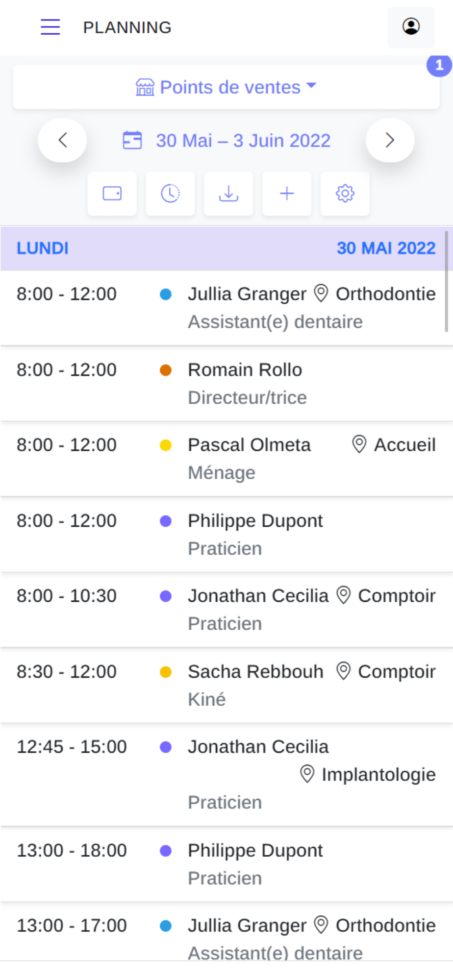
Task: Add a new shift with plus icon
Action: [x=287, y=194]
